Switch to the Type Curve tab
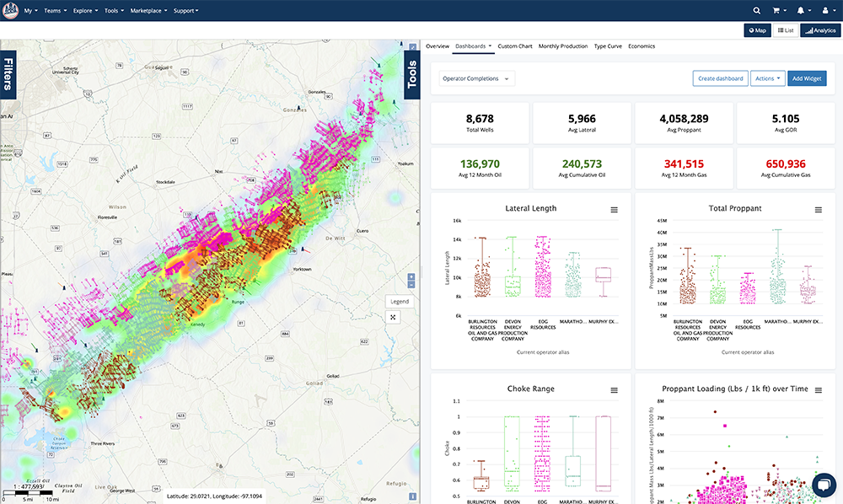This screenshot has width=843, height=504. (x=608, y=46)
